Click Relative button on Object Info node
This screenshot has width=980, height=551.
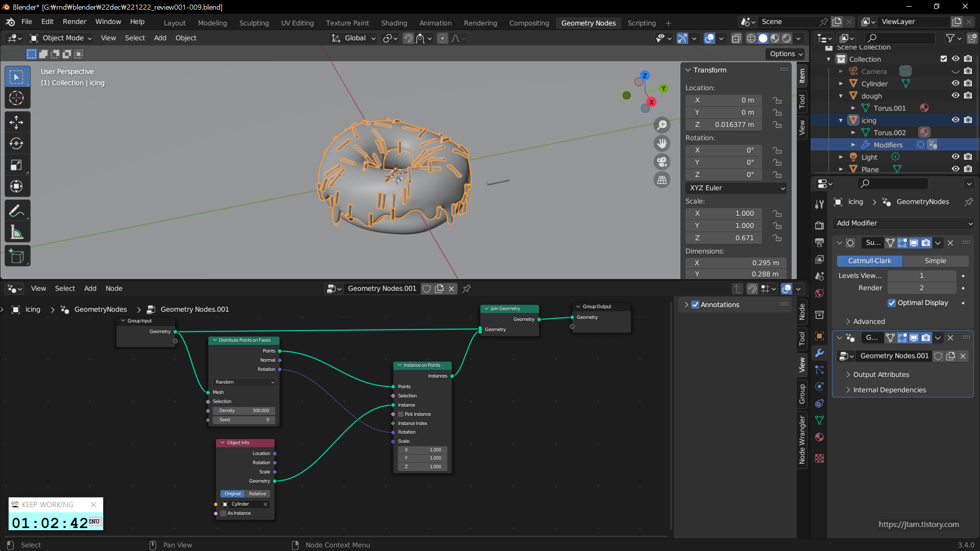pyautogui.click(x=257, y=494)
